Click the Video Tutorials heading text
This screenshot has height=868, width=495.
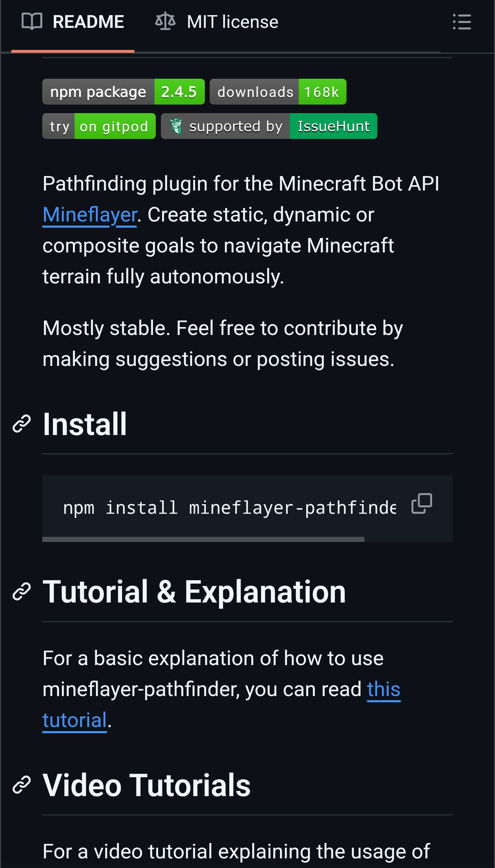coord(147,785)
